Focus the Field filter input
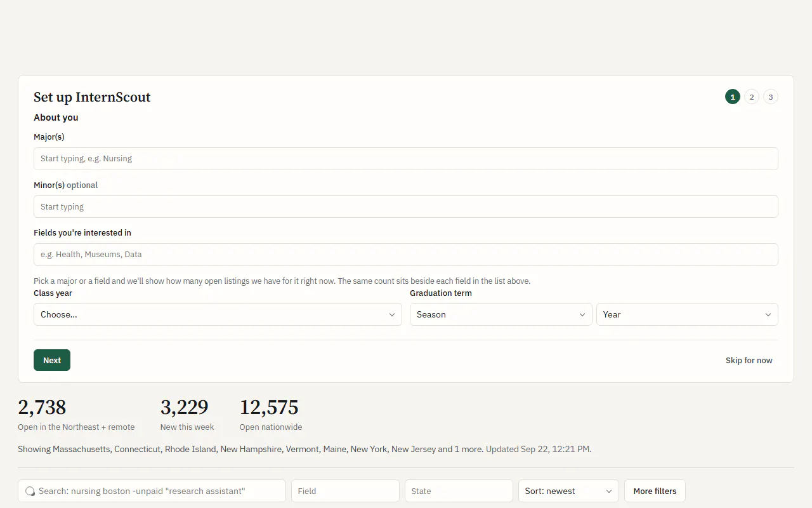Image resolution: width=812 pixels, height=508 pixels. [345, 491]
